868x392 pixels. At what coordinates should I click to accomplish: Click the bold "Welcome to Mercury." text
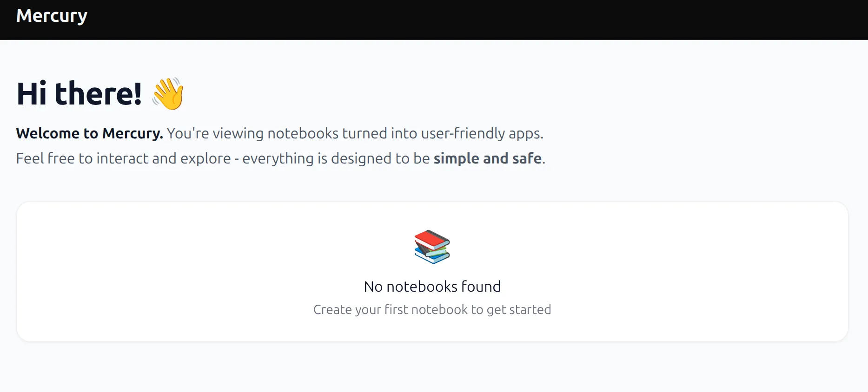89,133
